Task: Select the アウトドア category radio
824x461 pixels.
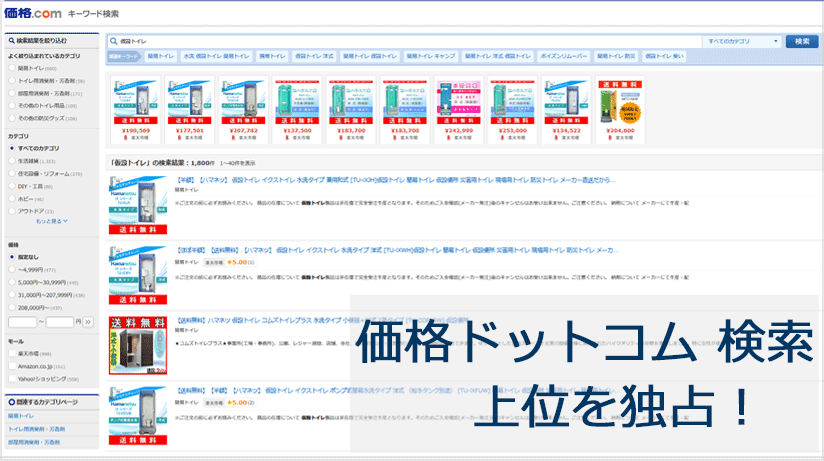Action: click(12, 211)
